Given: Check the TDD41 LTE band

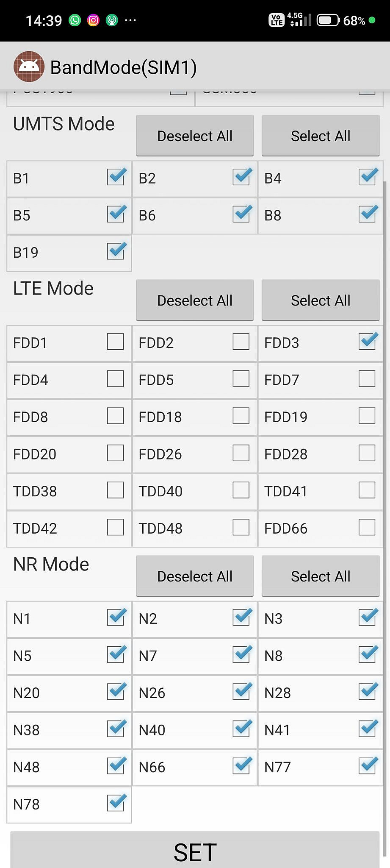Looking at the screenshot, I should coord(367,490).
